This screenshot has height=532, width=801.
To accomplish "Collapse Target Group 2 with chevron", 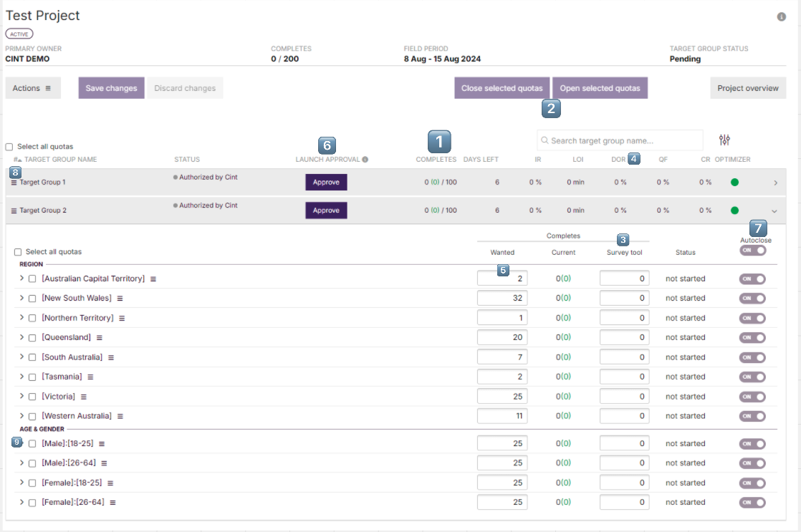I will (x=774, y=211).
